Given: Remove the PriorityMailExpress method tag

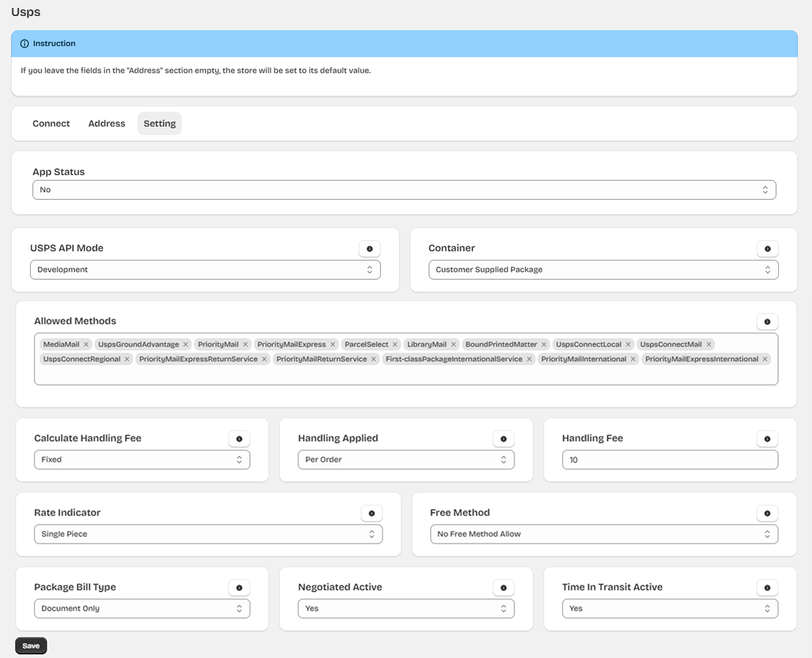Looking at the screenshot, I should [x=333, y=345].
